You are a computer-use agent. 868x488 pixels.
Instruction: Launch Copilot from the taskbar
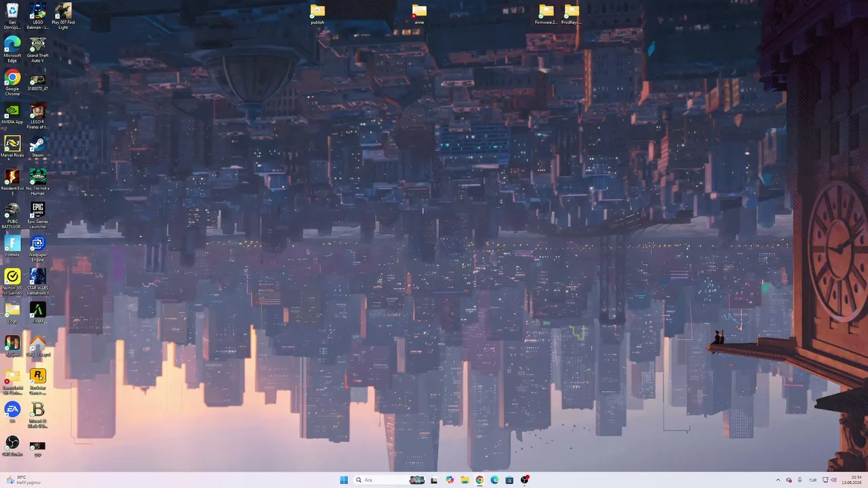(450, 480)
